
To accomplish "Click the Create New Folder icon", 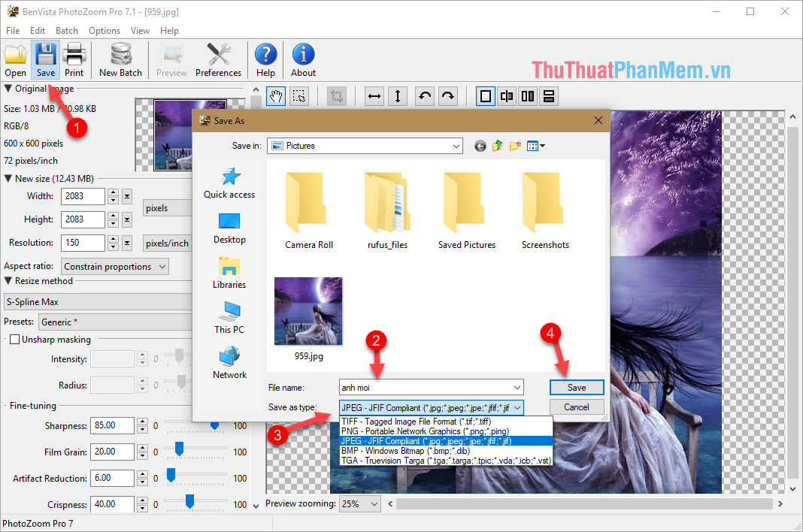I will pyautogui.click(x=517, y=146).
